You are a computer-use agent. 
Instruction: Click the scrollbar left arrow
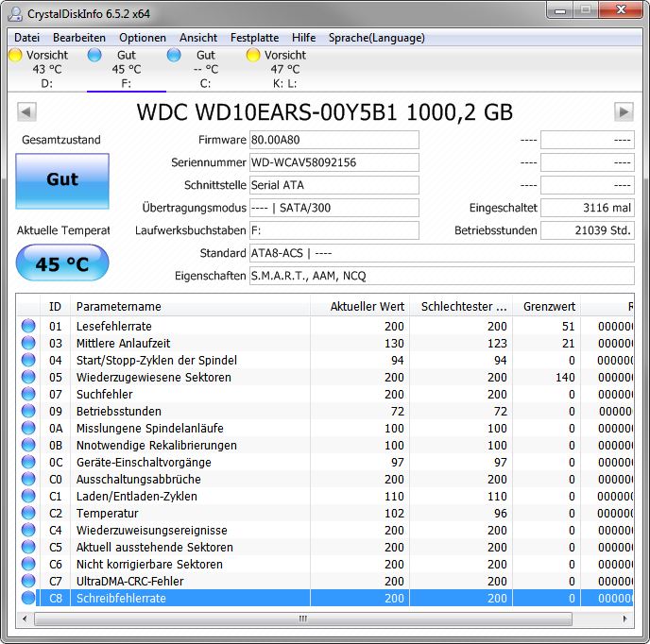[25, 619]
